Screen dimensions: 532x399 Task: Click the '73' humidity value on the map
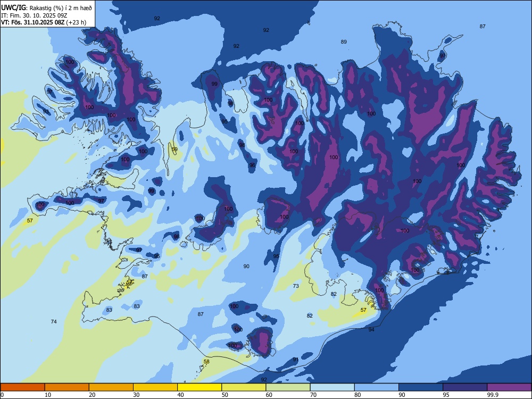click(296, 286)
